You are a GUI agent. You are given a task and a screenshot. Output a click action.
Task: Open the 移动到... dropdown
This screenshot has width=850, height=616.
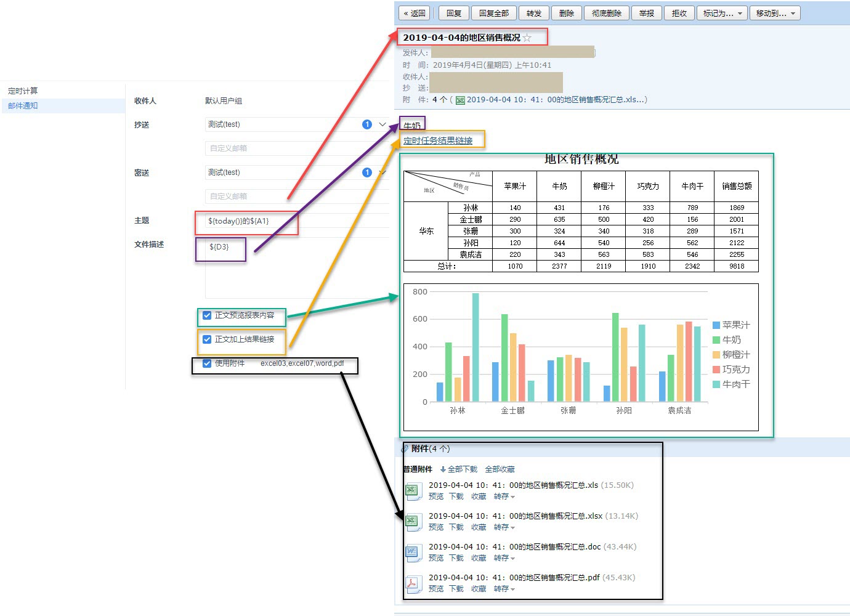[x=775, y=13]
